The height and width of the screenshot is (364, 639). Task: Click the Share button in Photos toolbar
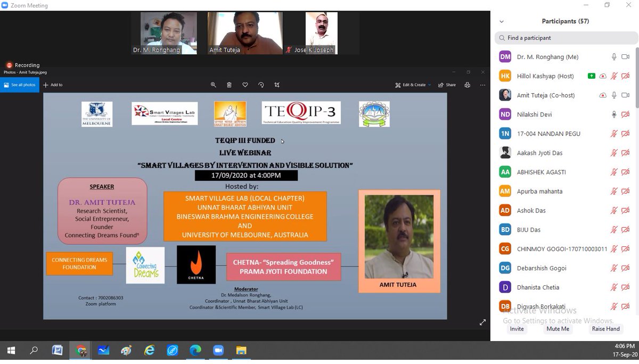447,85
